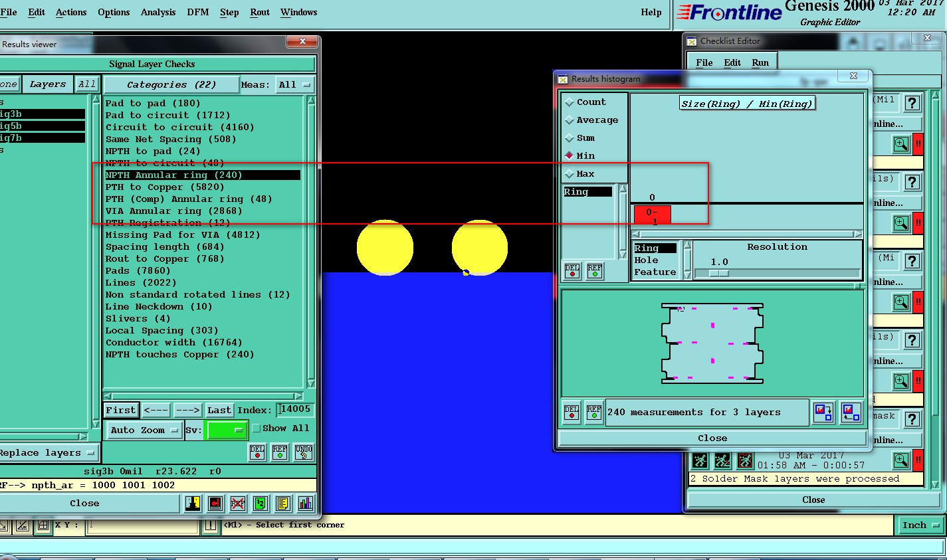Click the second histogram export icon with left arrow
Screen dimensions: 947x560
(851, 413)
